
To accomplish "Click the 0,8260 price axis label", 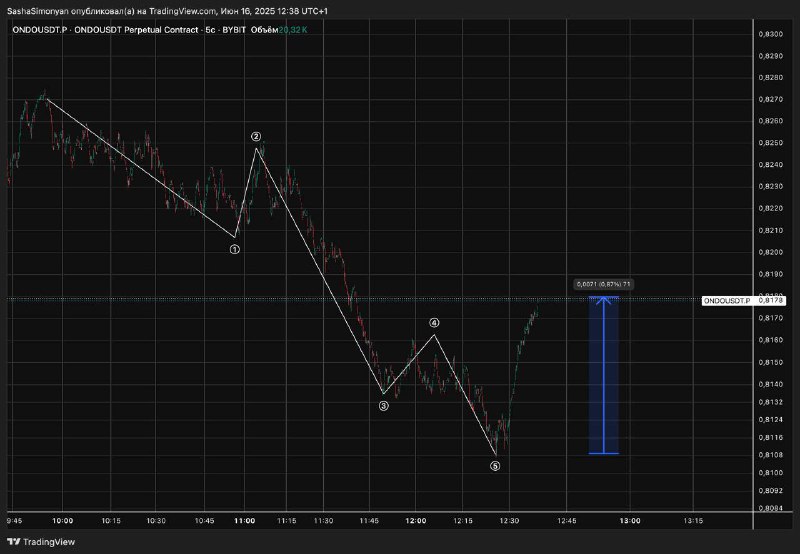I will tap(770, 121).
